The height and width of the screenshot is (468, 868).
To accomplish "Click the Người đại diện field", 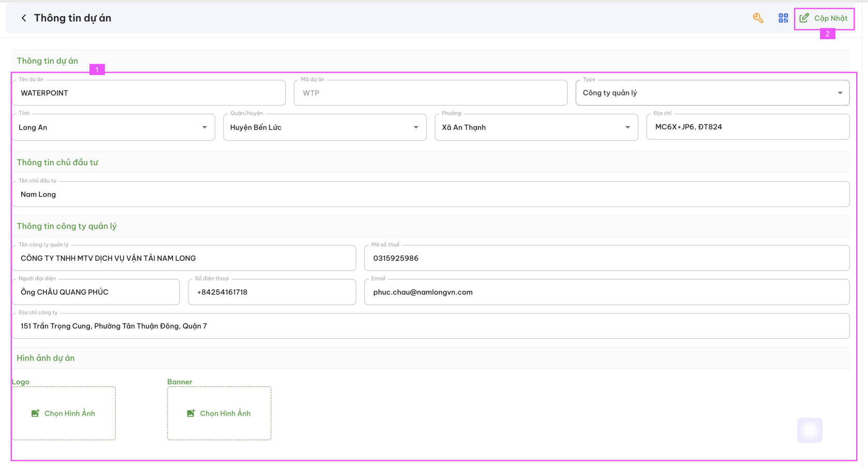I will click(96, 292).
